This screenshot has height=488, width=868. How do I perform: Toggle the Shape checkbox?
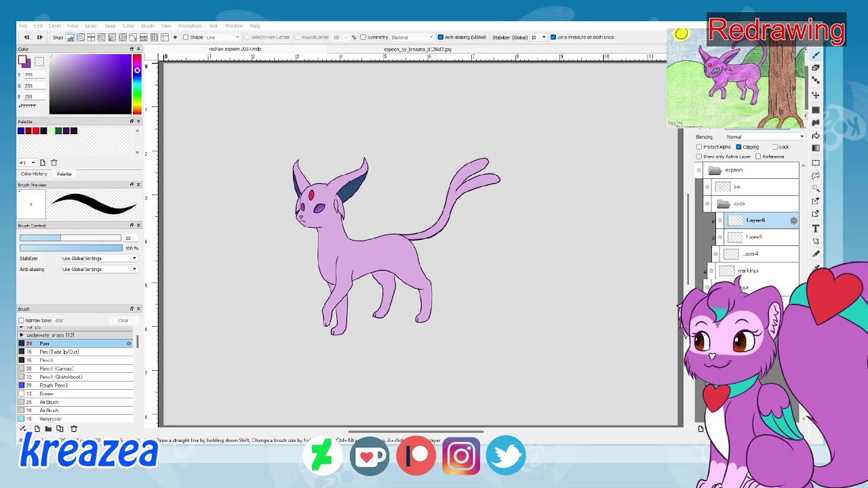pos(186,37)
